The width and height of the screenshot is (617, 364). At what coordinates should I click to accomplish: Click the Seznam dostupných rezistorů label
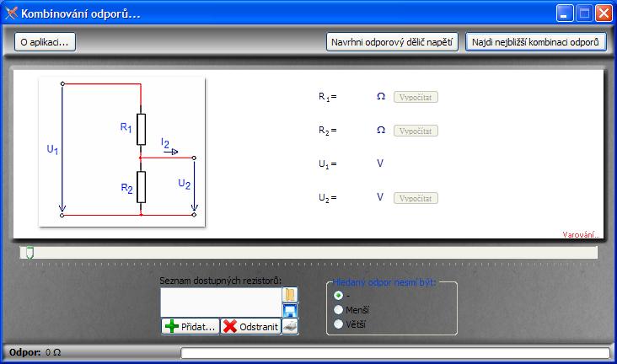[220, 281]
